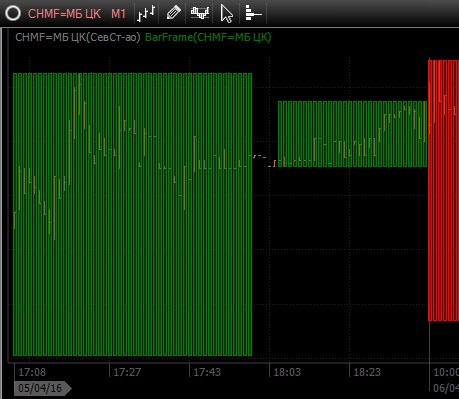Select the green BarFrame indicator legend label
Screen dimensions: 459x399
coord(208,37)
